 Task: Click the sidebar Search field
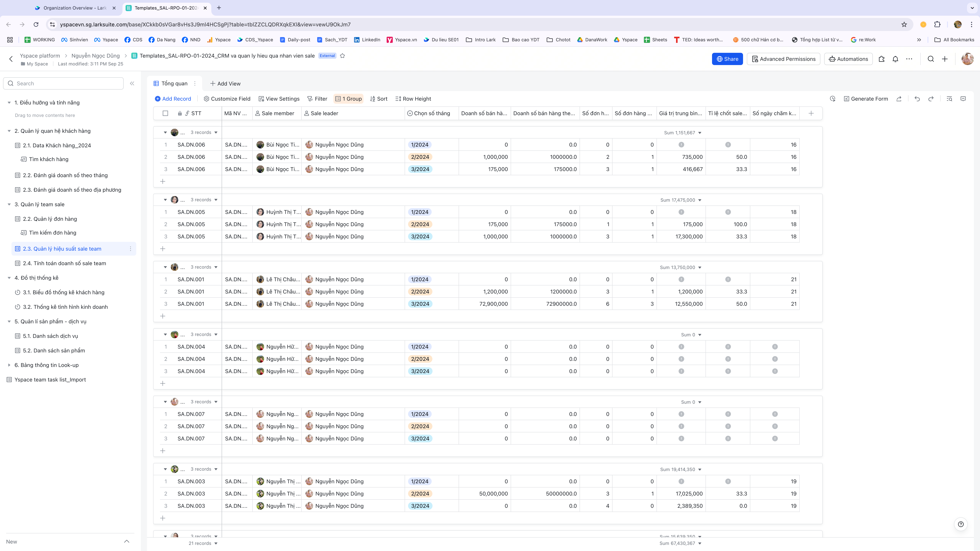click(x=64, y=83)
